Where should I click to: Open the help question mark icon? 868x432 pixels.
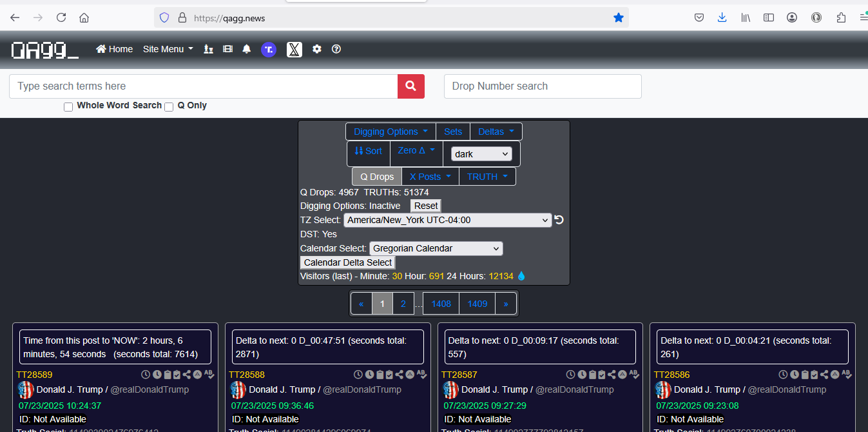click(336, 49)
